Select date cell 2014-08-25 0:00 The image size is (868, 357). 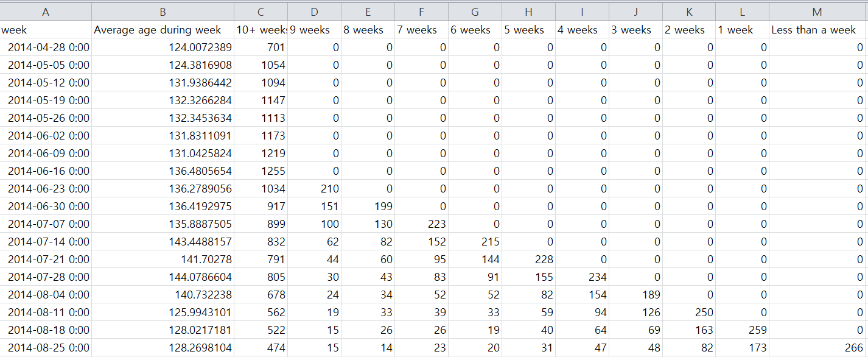click(x=46, y=347)
